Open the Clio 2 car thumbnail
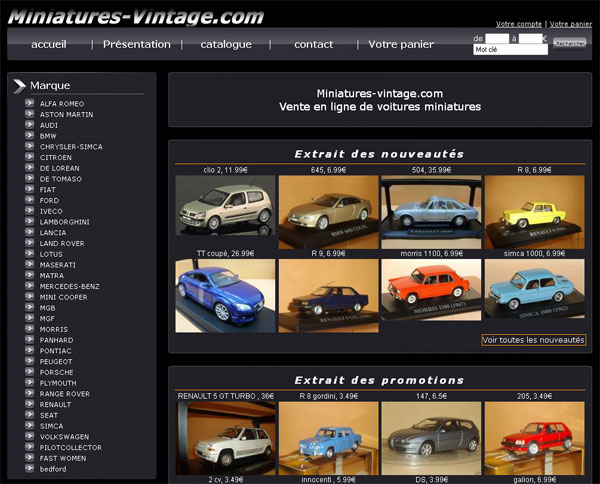Viewport: 600px width, 484px height. [225, 211]
